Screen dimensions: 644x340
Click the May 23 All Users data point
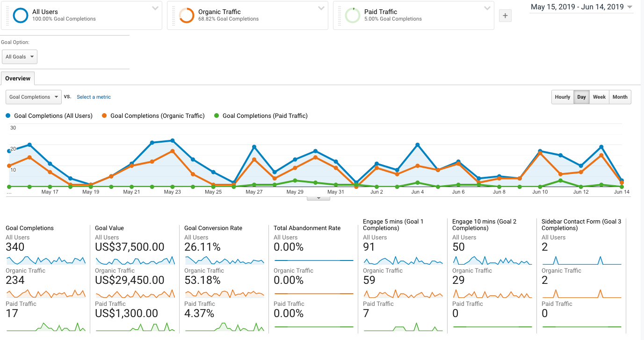[x=173, y=140]
